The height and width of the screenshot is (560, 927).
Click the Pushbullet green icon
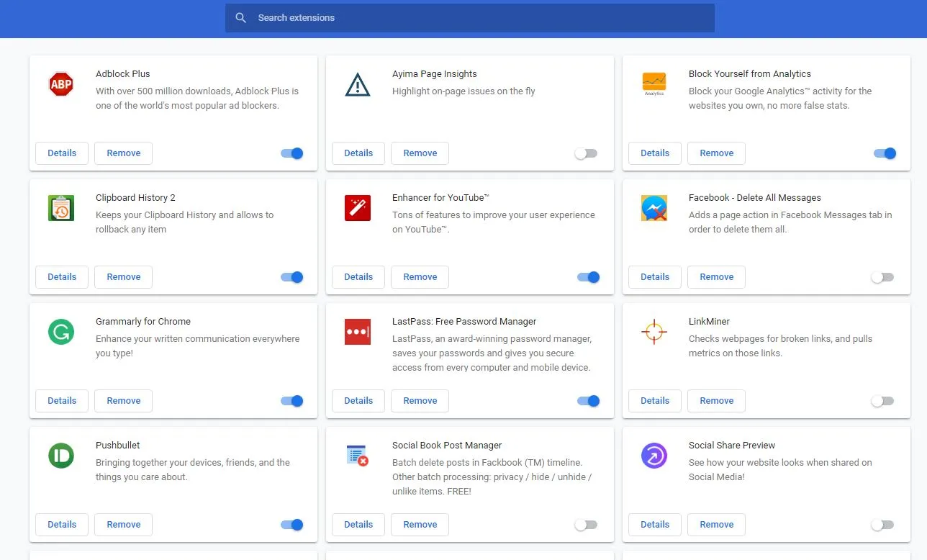tap(61, 456)
